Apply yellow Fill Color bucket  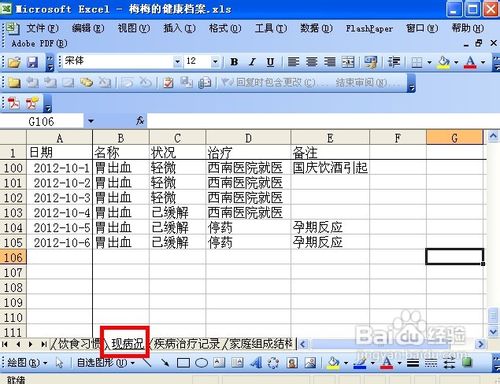(444, 62)
